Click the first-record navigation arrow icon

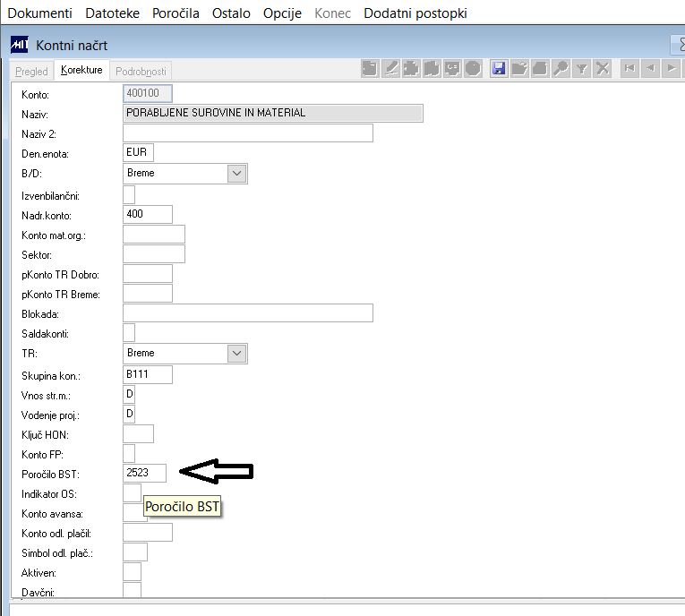point(629,69)
